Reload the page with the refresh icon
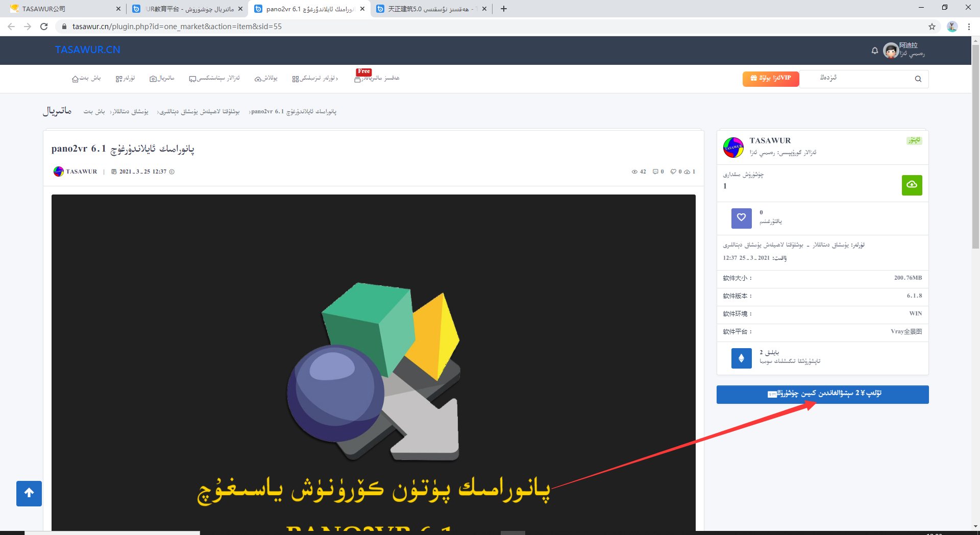The height and width of the screenshot is (535, 980). [44, 27]
